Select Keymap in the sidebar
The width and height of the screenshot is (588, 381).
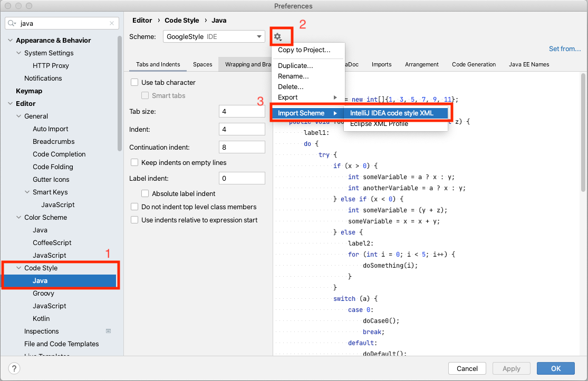(x=29, y=91)
